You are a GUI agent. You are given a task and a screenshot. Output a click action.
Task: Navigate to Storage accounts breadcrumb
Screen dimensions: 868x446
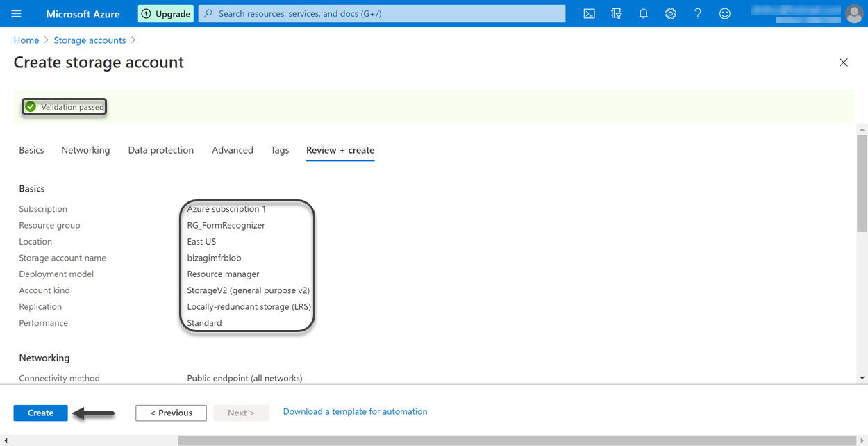90,40
